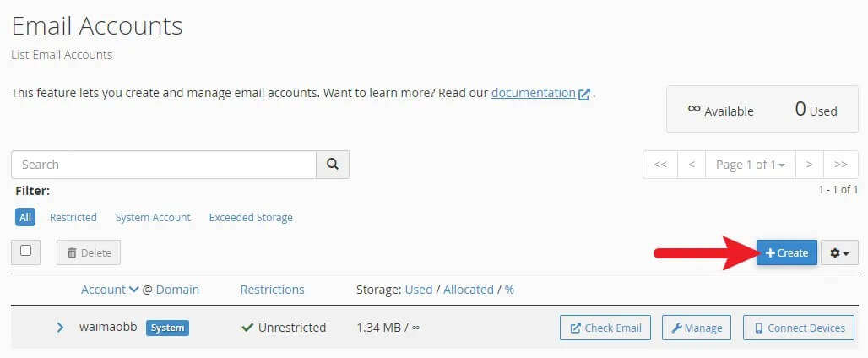Focus the Search input field
The width and height of the screenshot is (868, 358).
coord(164,165)
